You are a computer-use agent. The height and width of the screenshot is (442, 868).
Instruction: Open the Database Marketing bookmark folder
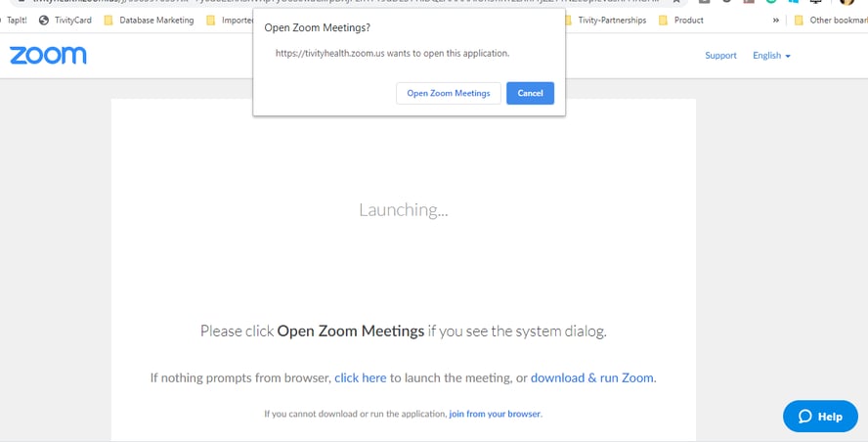(x=149, y=21)
